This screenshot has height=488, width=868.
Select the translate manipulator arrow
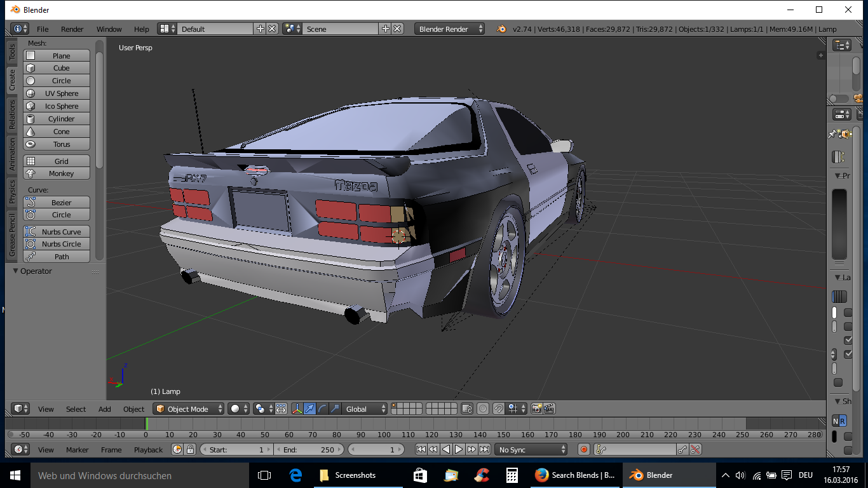point(309,409)
